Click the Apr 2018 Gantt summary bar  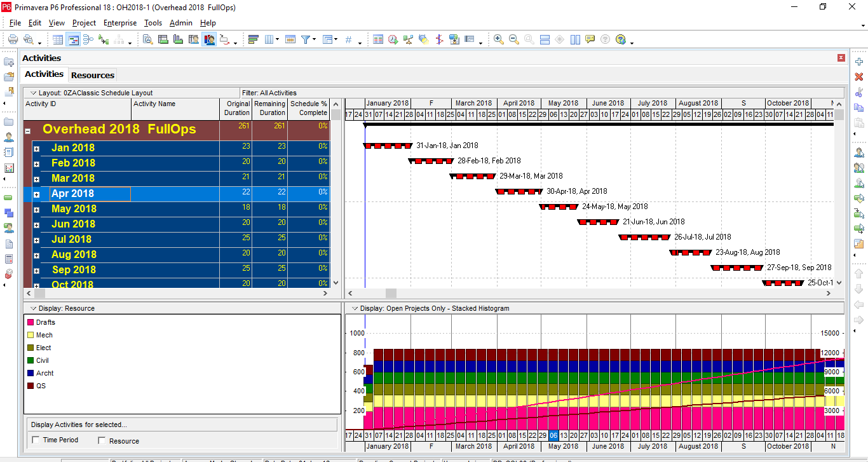point(519,191)
